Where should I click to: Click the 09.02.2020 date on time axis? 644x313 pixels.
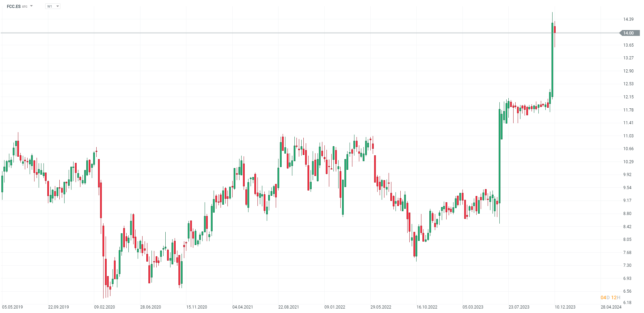pyautogui.click(x=105, y=307)
